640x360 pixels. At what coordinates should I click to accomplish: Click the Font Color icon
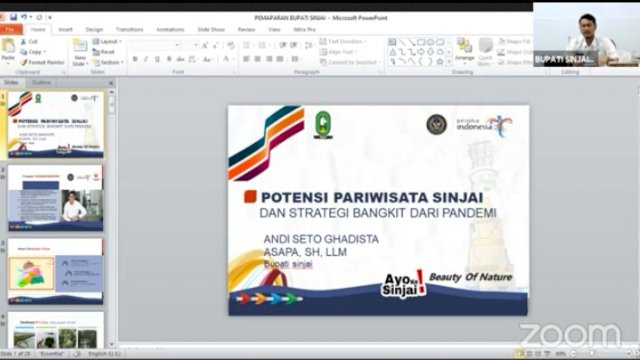(226, 59)
